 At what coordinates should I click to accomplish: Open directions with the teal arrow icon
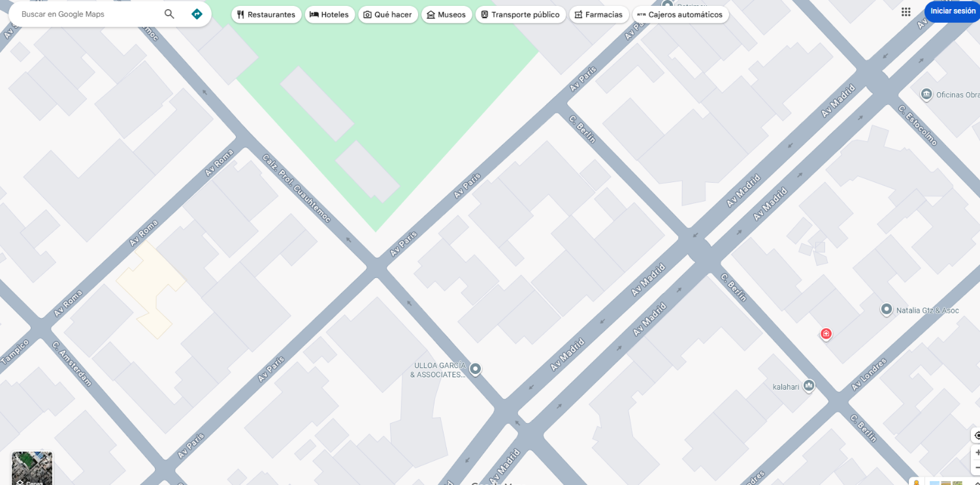pyautogui.click(x=197, y=14)
